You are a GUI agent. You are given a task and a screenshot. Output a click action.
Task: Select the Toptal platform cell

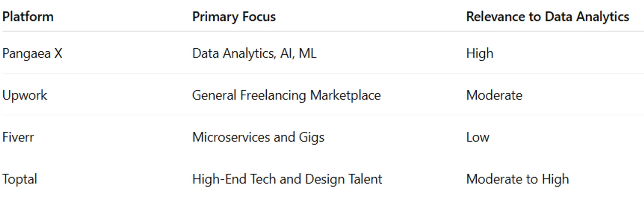(20, 179)
